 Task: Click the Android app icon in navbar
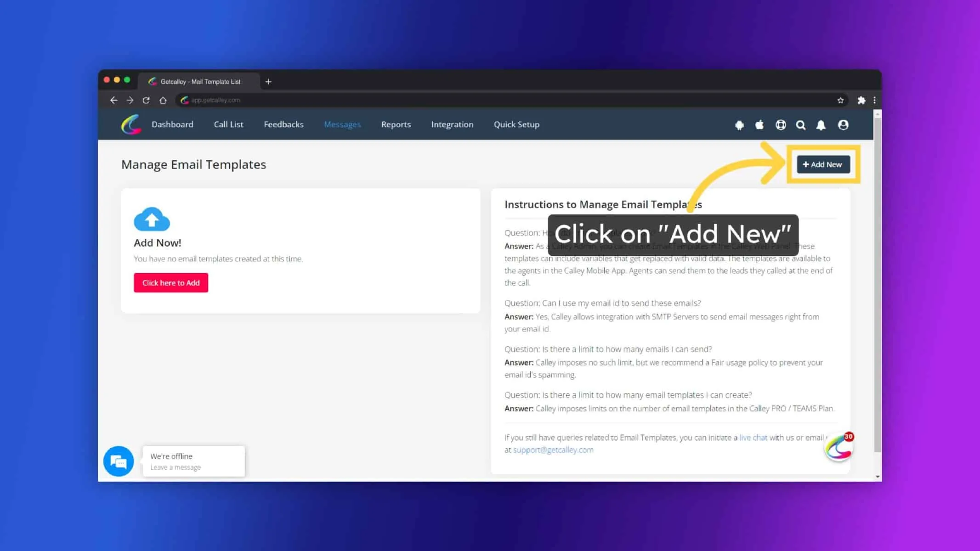click(739, 125)
